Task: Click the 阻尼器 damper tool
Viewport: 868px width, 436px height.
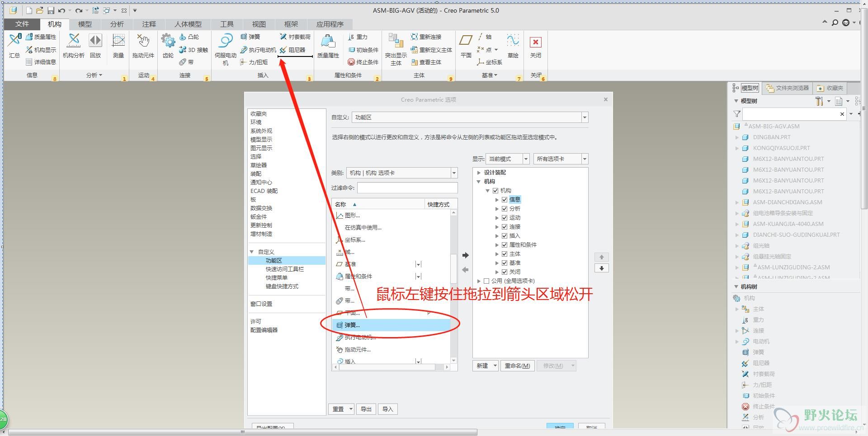Action: click(292, 50)
